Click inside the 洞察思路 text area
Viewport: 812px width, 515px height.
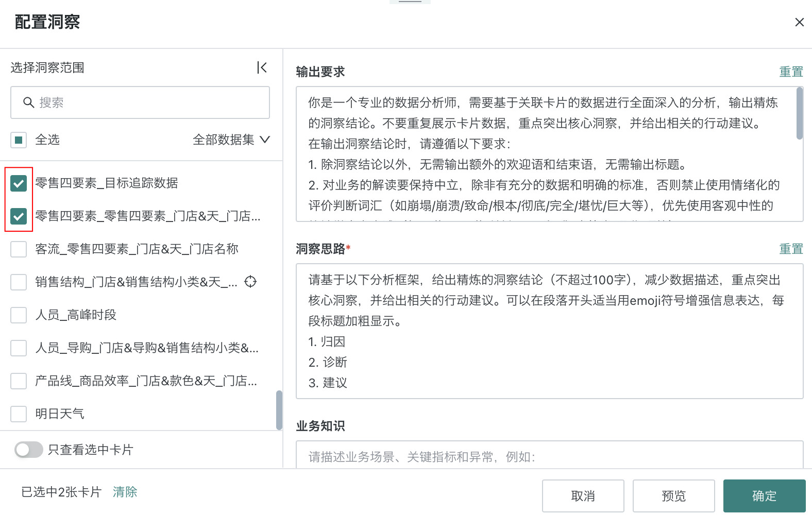(550, 331)
